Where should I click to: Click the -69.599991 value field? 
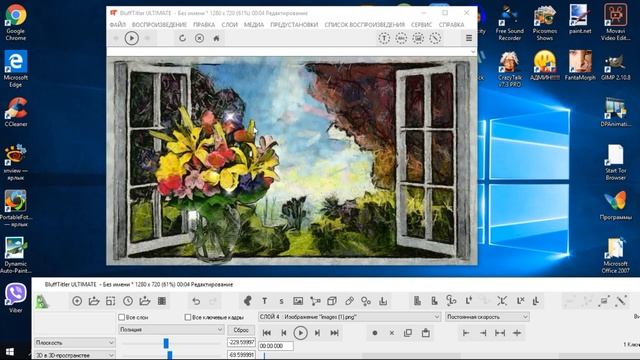241,355
